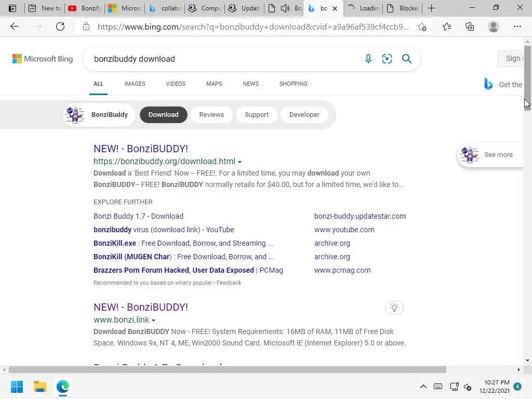Open the Bonzi Buddy 1.7 - Download link
532x399 pixels.
point(138,216)
